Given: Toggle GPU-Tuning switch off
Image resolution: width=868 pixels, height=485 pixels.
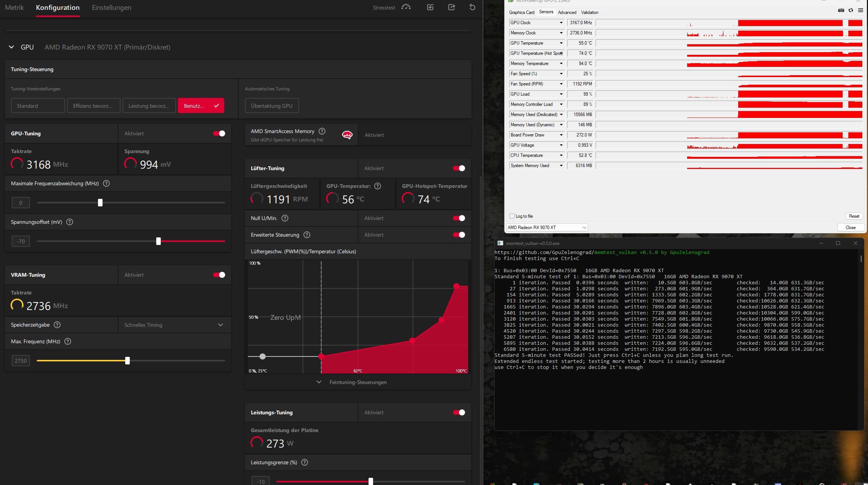Looking at the screenshot, I should [219, 133].
